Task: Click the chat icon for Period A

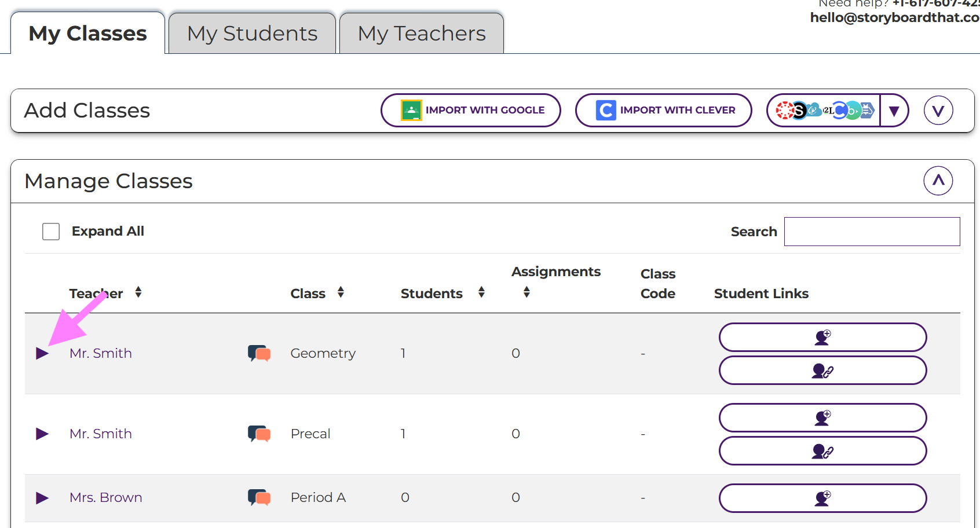Action: click(259, 497)
